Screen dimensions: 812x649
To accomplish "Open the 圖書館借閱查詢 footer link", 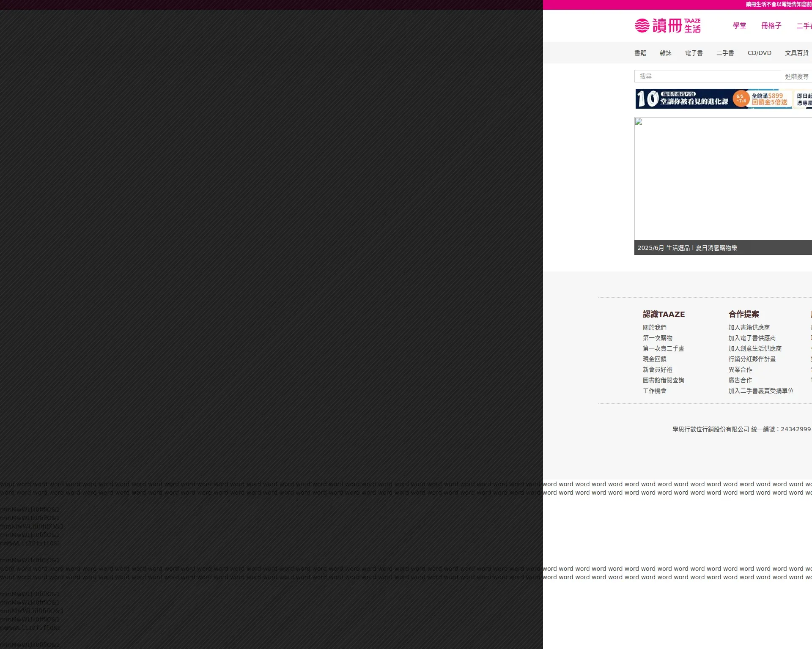I will pyautogui.click(x=663, y=380).
